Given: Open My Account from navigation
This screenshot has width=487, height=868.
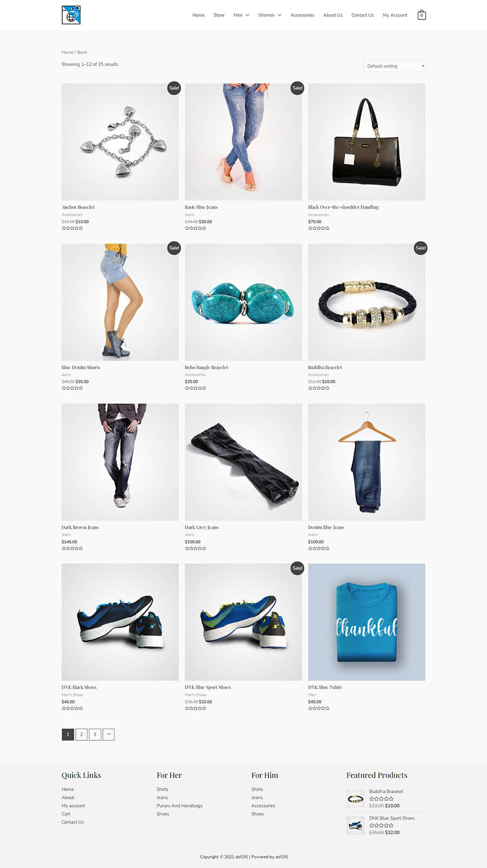Looking at the screenshot, I should [x=395, y=15].
